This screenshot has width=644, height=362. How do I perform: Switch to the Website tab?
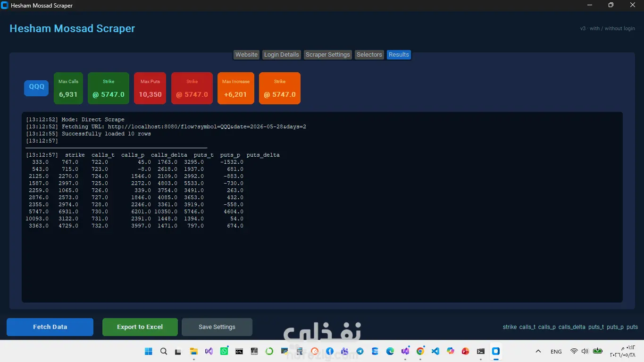tap(246, 55)
